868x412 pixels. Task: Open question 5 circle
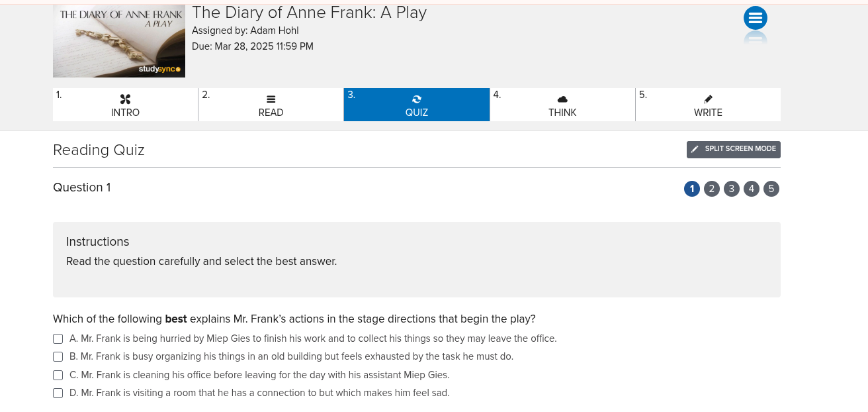[771, 189]
